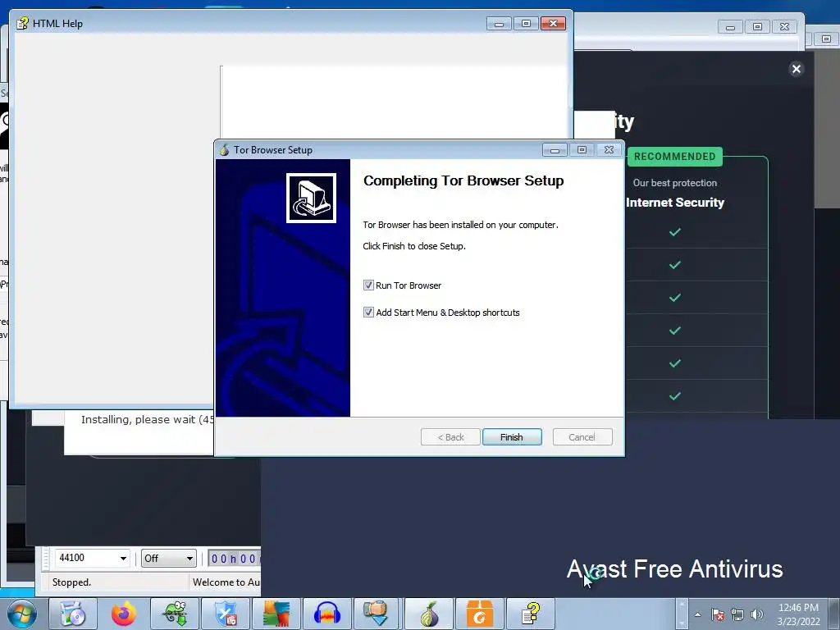Minimize the Tor Browser Setup window
The image size is (840, 630).
click(x=555, y=150)
